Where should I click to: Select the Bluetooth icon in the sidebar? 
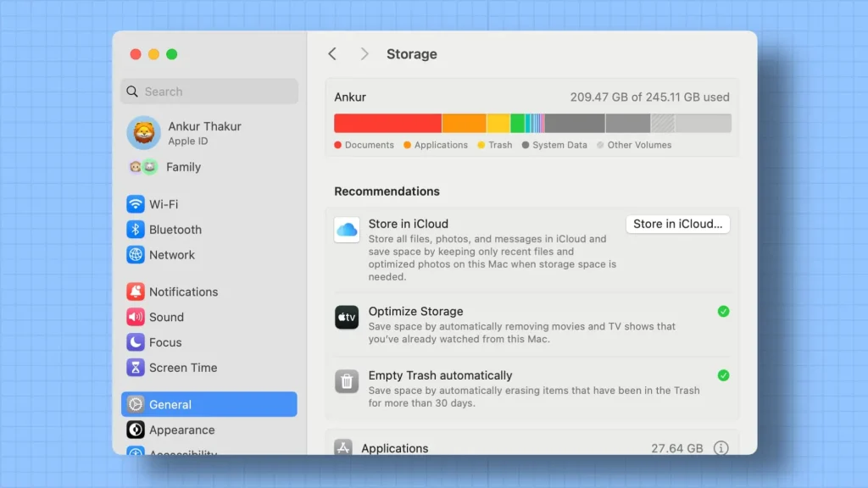136,230
